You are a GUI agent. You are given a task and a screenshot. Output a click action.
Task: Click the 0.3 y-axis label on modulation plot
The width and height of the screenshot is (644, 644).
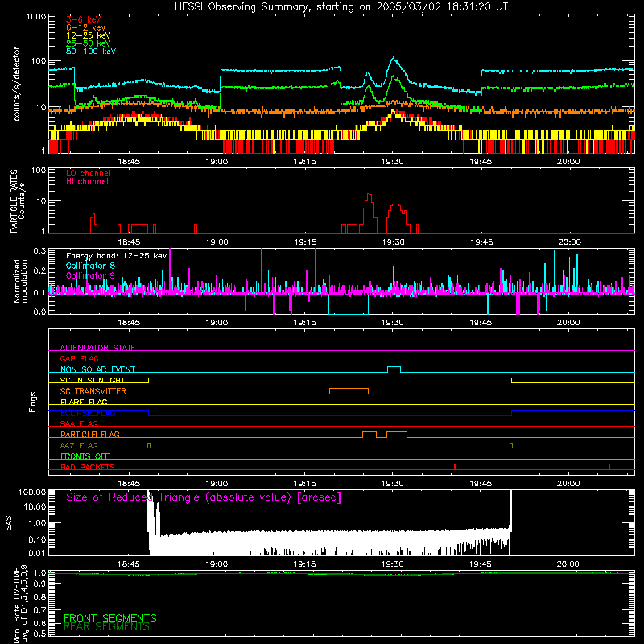click(39, 250)
